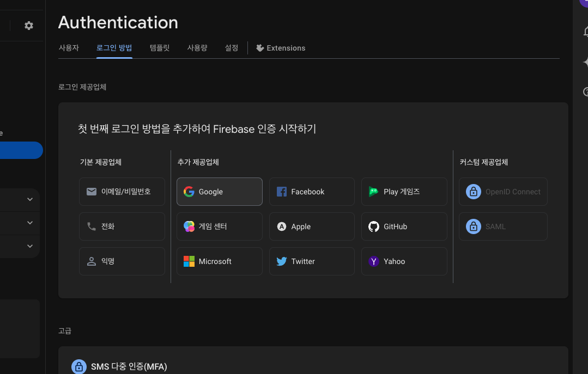Add Facebook sign-in provider
The height and width of the screenshot is (374, 588).
point(312,192)
